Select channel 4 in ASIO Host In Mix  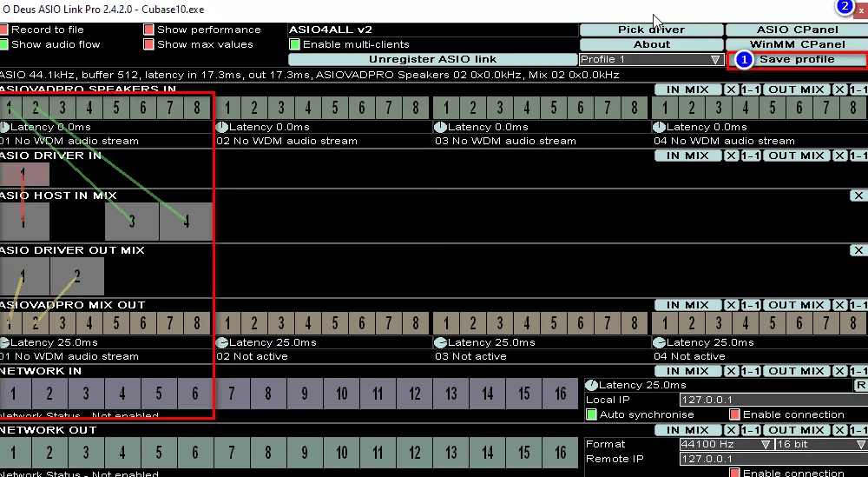tap(186, 222)
